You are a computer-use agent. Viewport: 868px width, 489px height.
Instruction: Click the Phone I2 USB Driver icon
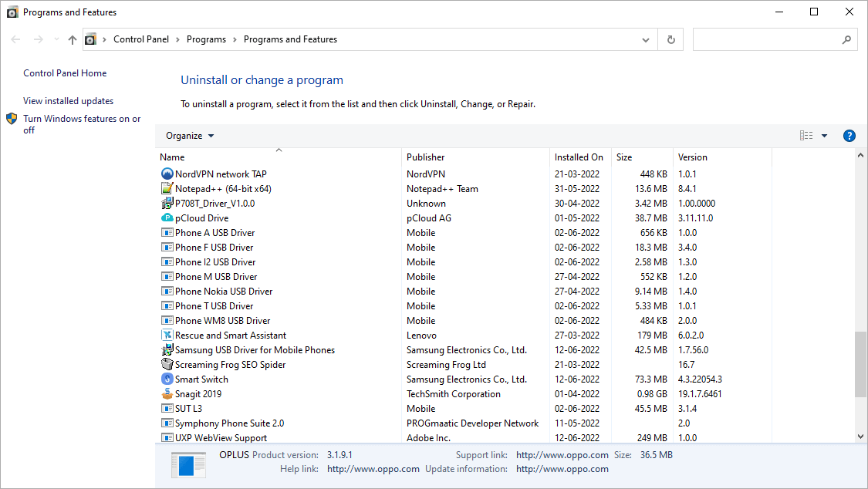click(167, 261)
